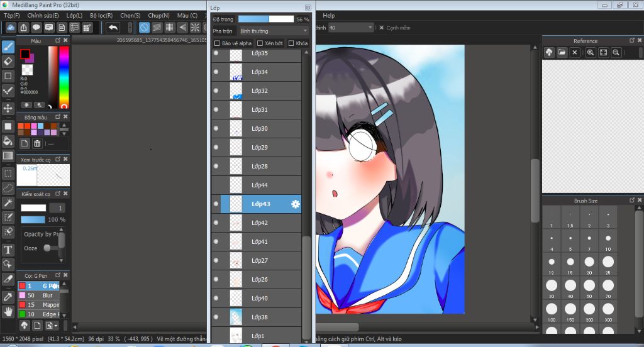Screen dimensions: 644x347
Task: Select the Eraser tool
Action: pyautogui.click(x=8, y=61)
